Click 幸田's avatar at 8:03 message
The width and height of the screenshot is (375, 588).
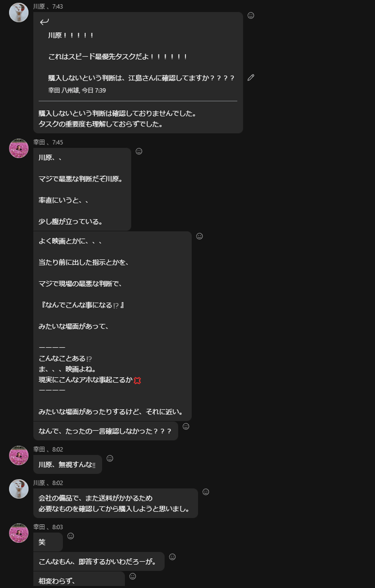coord(19,533)
